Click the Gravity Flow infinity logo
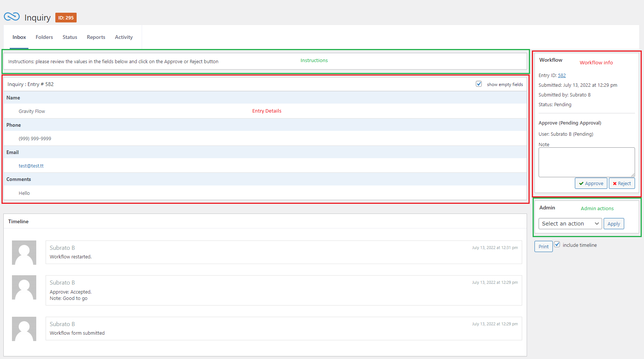The width and height of the screenshot is (644, 359). pyautogui.click(x=12, y=17)
